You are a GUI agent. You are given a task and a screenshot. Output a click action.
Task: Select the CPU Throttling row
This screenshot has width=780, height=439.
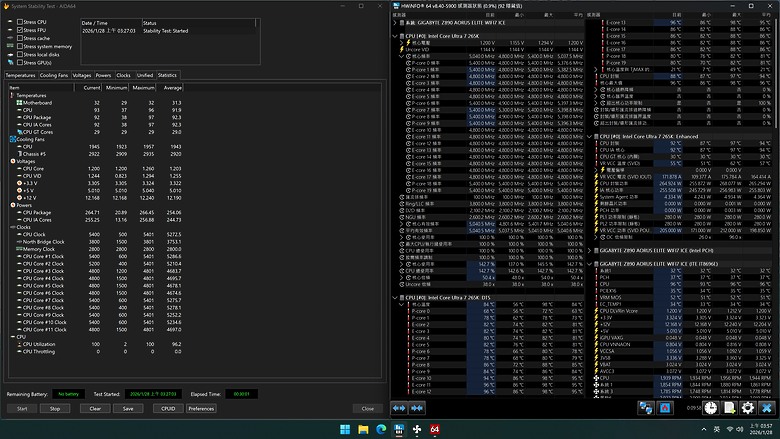tap(96, 351)
